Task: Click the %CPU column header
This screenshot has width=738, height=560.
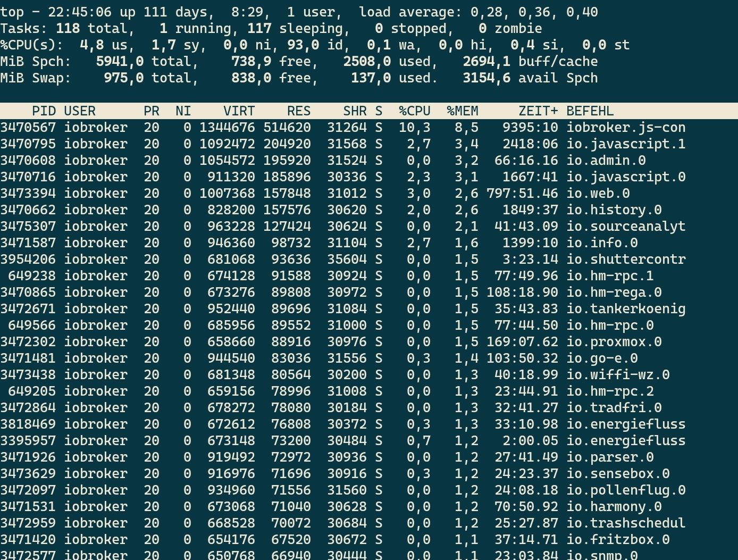Action: (x=415, y=111)
